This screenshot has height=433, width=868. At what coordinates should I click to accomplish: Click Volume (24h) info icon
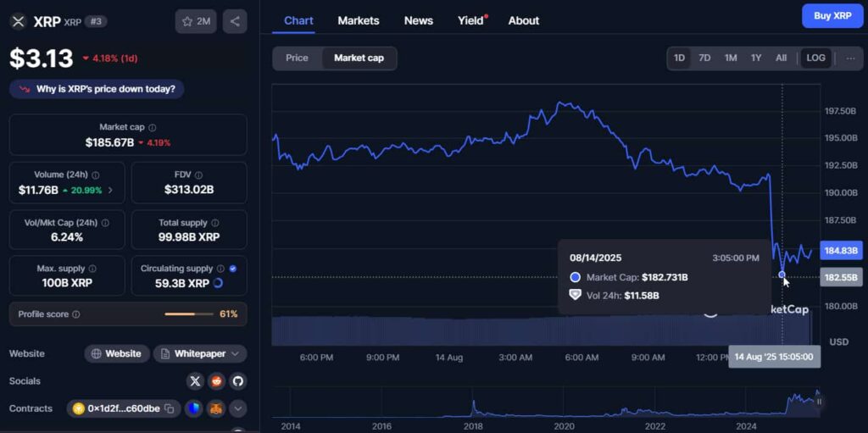tap(95, 175)
